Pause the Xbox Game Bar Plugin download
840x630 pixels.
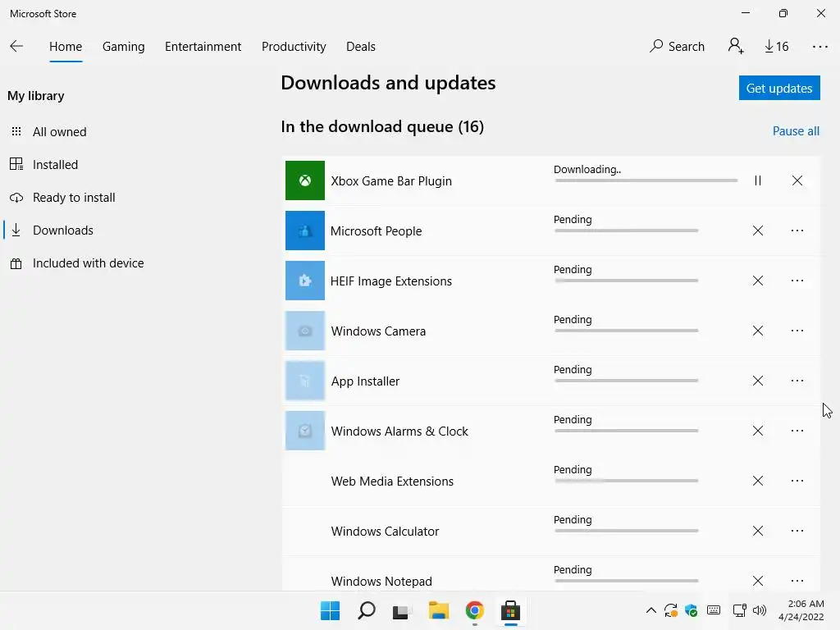(757, 180)
